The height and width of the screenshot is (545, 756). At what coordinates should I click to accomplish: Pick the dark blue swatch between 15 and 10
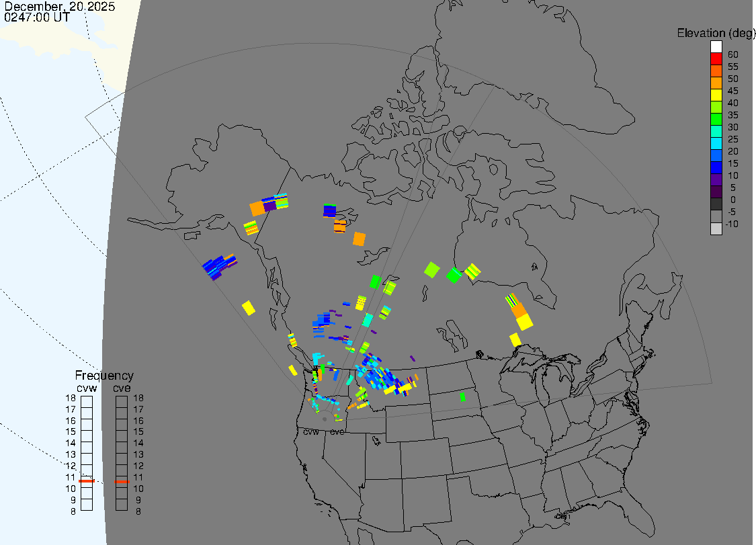pos(716,168)
